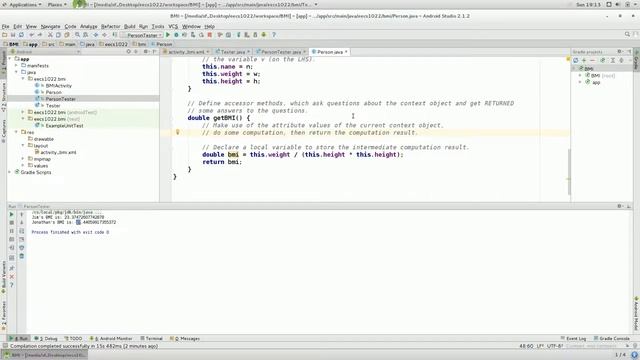This screenshot has width=640, height=360.
Task: Click the Synchronize icon in the main toolbar
Action: (21, 35)
